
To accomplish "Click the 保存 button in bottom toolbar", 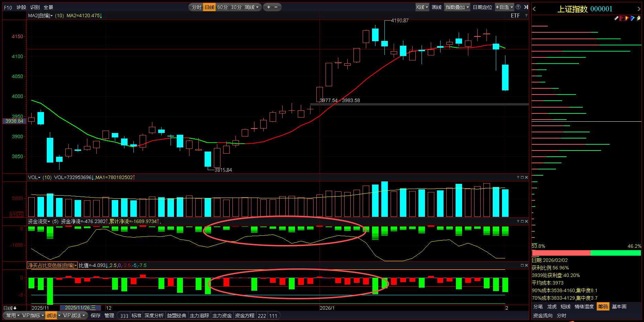I will (96, 315).
